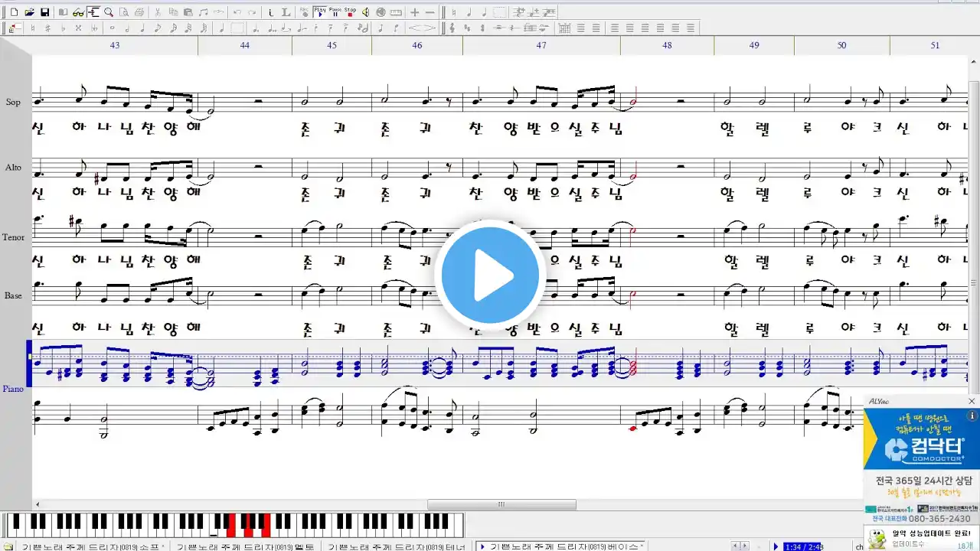Click the 1:34 / 2:48 playback time display
Viewport: 980px width, 551px height.
pyautogui.click(x=802, y=546)
